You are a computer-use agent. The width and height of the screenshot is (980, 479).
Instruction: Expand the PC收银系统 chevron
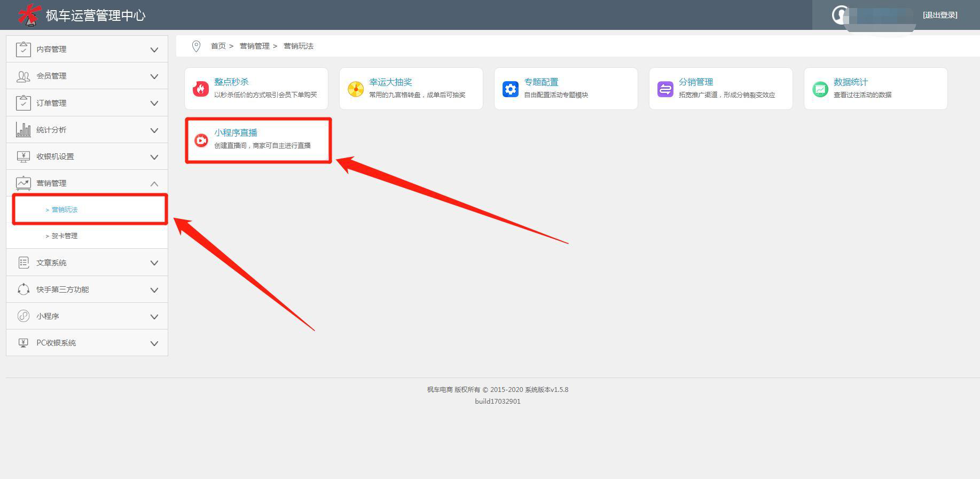coord(154,343)
